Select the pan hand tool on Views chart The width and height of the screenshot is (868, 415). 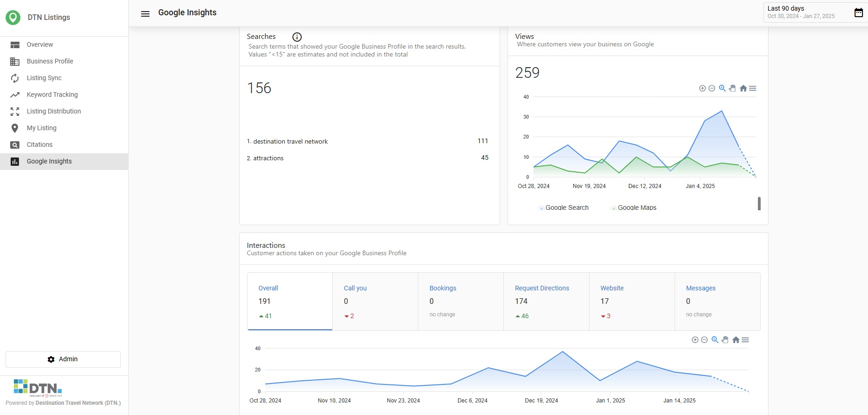732,88
